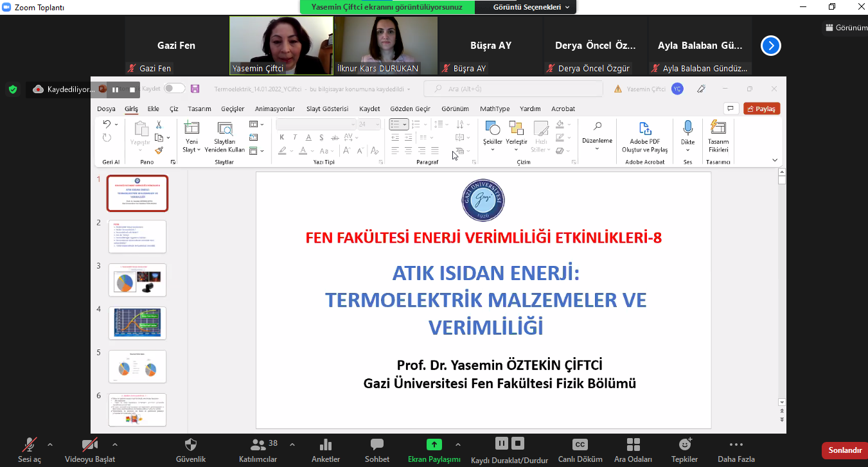Toggle the Otomatik Kaydet switch
Image resolution: width=868 pixels, height=467 pixels.
click(174, 89)
